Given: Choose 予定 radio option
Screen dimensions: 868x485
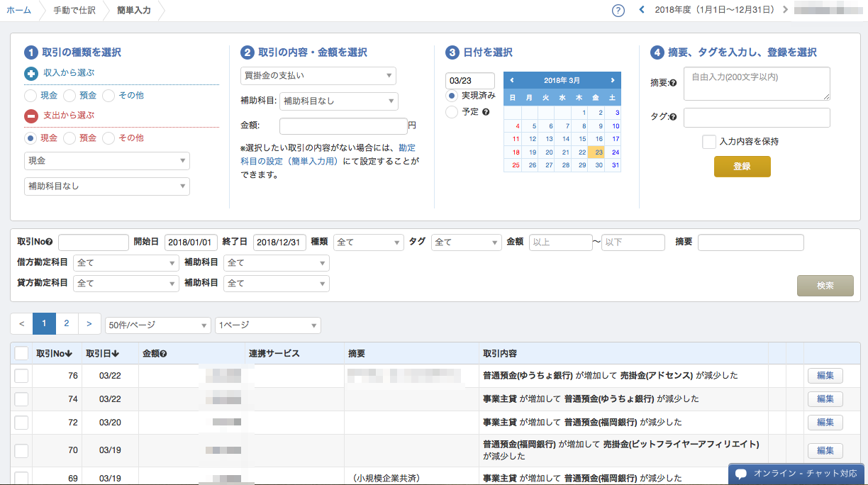Looking at the screenshot, I should 452,111.
